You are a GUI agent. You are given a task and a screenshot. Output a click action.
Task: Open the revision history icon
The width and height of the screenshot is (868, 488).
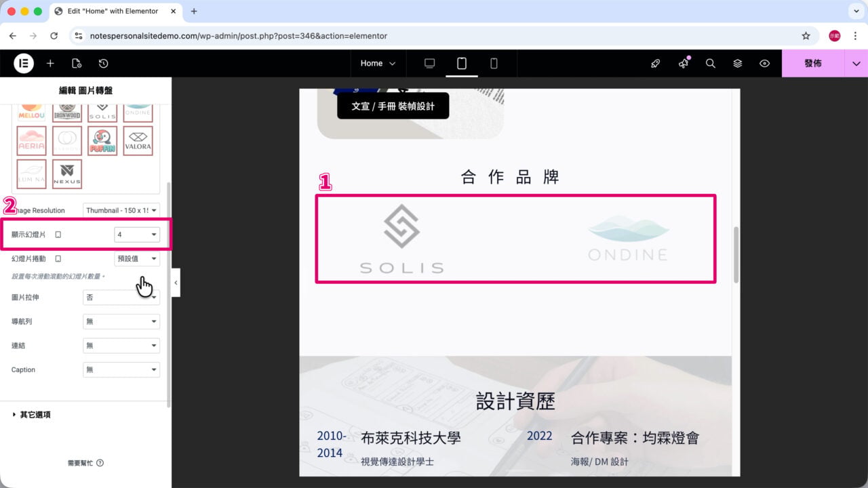pyautogui.click(x=103, y=63)
